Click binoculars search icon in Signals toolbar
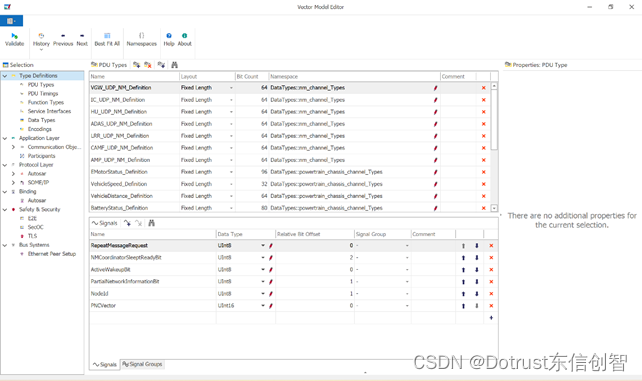 (x=151, y=223)
